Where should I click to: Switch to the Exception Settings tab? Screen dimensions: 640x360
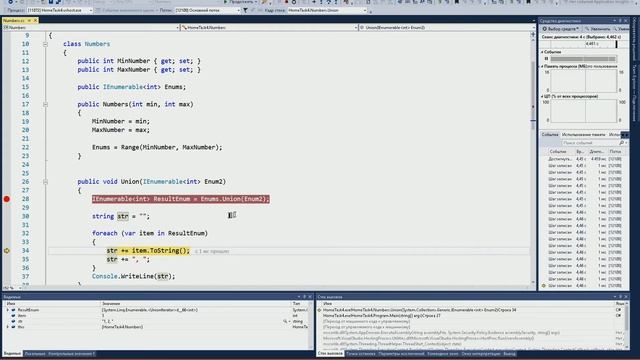(x=401, y=353)
